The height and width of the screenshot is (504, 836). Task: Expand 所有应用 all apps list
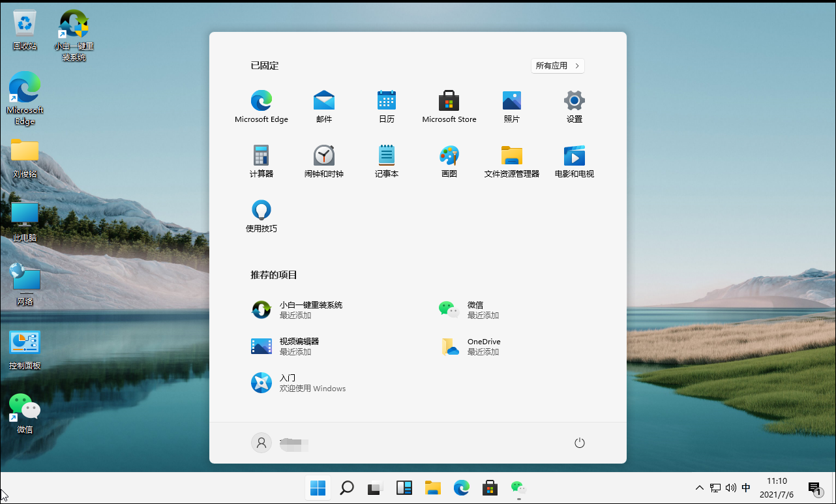click(x=558, y=66)
